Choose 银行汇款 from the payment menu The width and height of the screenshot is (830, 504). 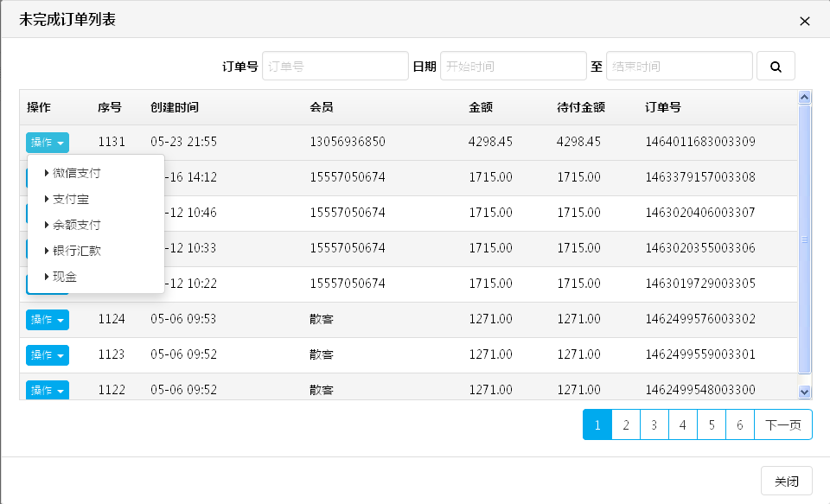coord(76,251)
